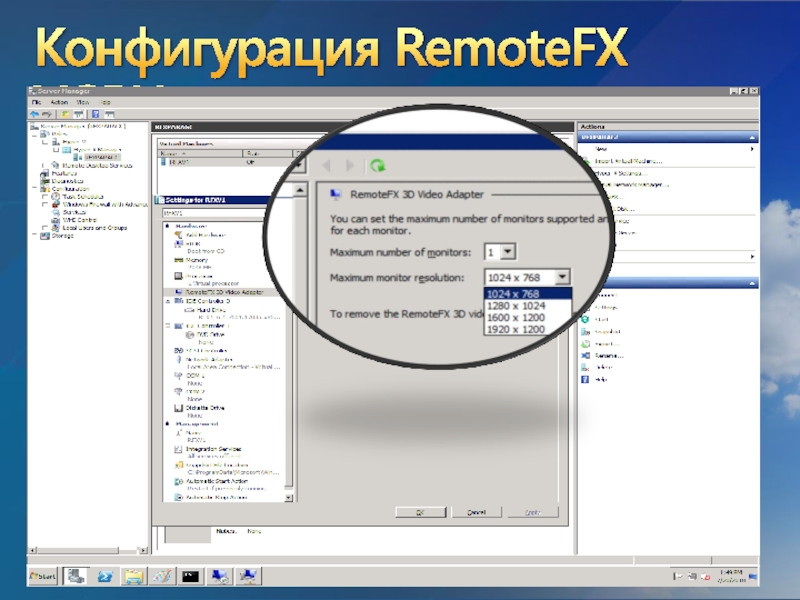Expand the Local Users and Groups node
800x600 pixels.
(45, 228)
